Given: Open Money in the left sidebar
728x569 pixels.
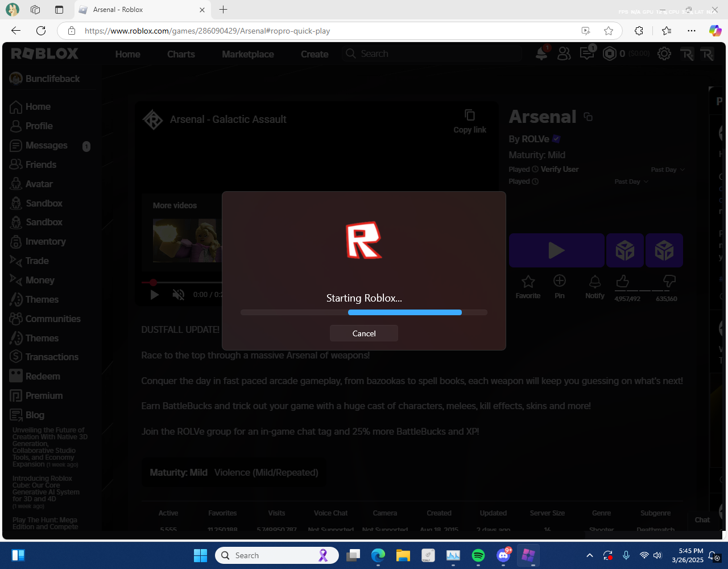Looking at the screenshot, I should [32, 280].
